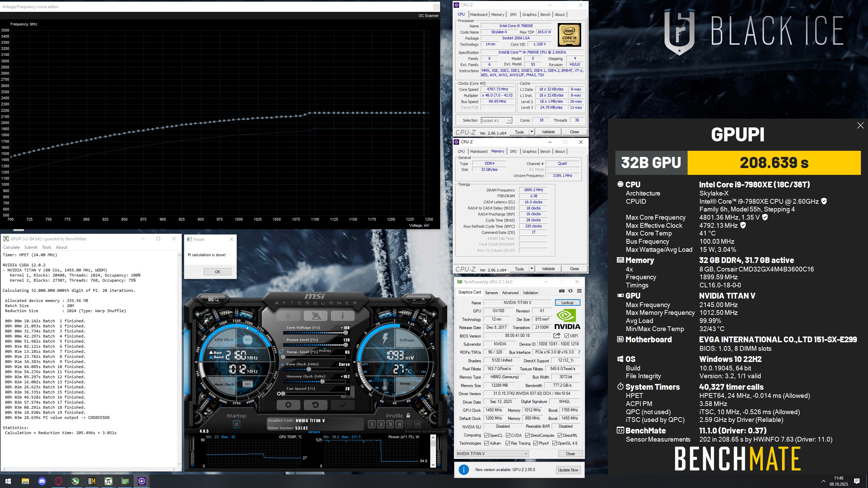Open the core clock curve editor bars icon
This screenshot has height=488, width=868.
(x=282, y=364)
